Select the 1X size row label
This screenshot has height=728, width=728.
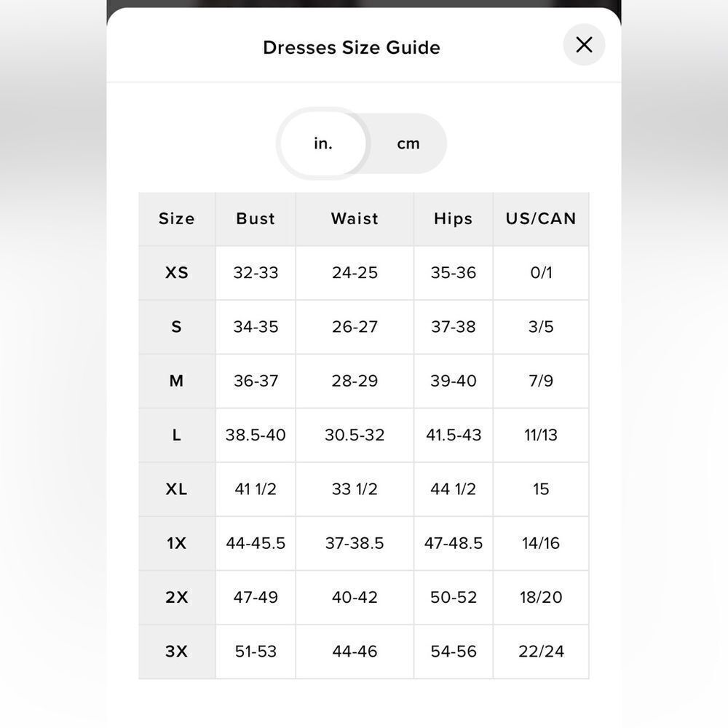177,543
